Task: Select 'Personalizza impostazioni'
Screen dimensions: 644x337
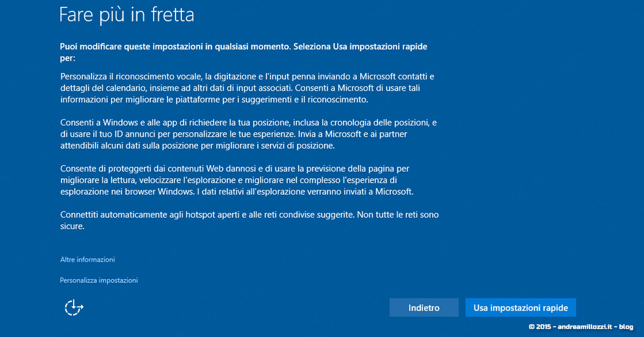Action: point(98,280)
